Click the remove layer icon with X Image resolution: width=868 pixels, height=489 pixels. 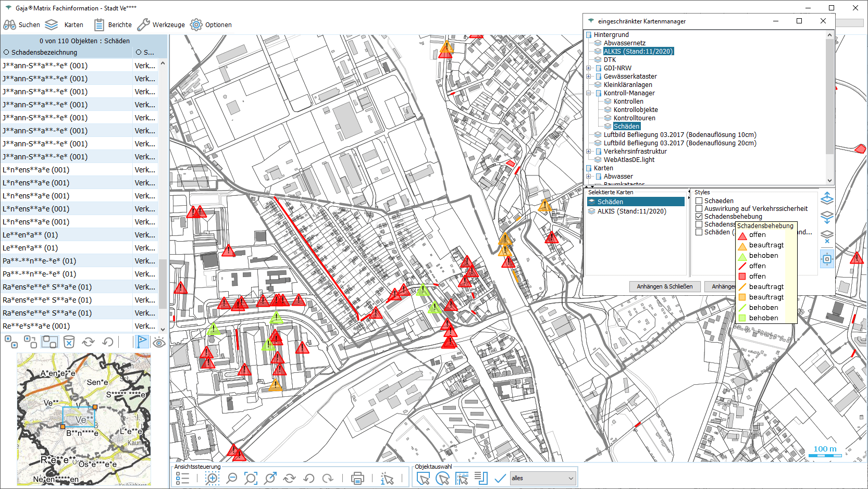pyautogui.click(x=827, y=237)
